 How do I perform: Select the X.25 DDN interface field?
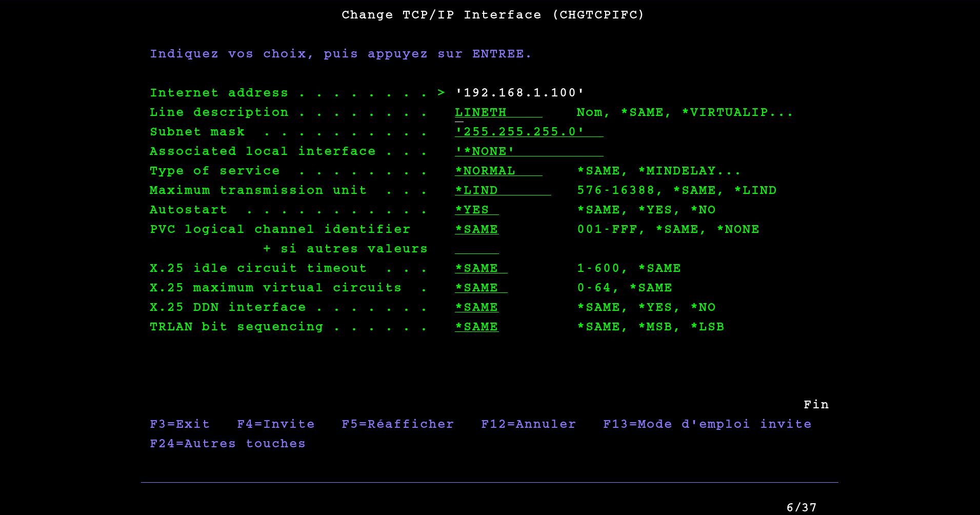476,307
